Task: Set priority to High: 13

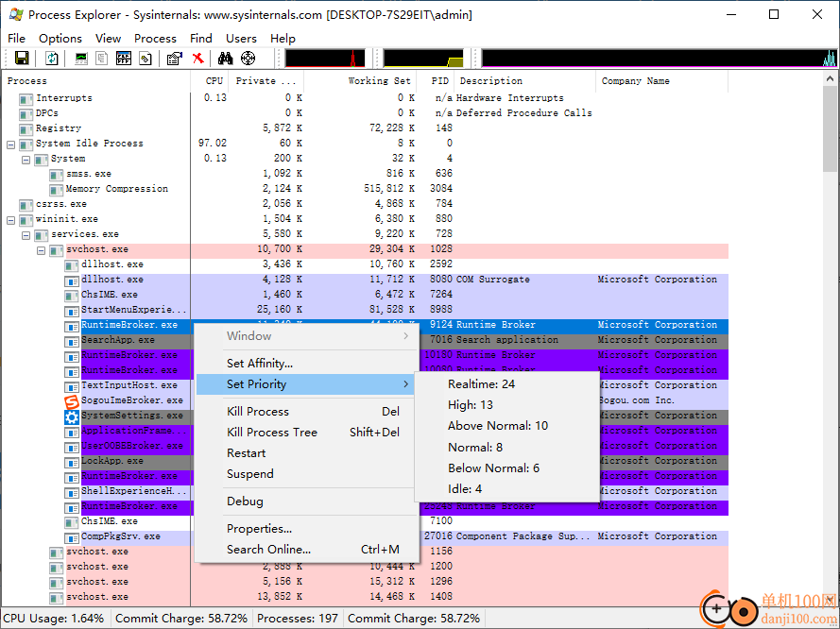Action: (506, 405)
